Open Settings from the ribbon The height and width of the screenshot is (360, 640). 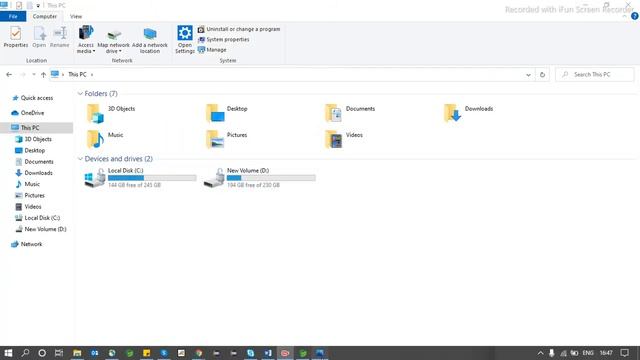tap(184, 39)
